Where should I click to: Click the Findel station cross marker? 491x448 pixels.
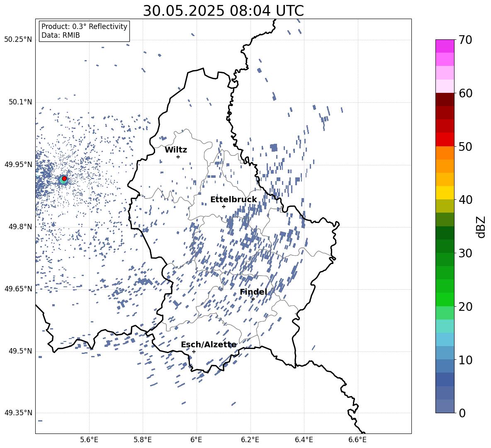tap(253, 299)
